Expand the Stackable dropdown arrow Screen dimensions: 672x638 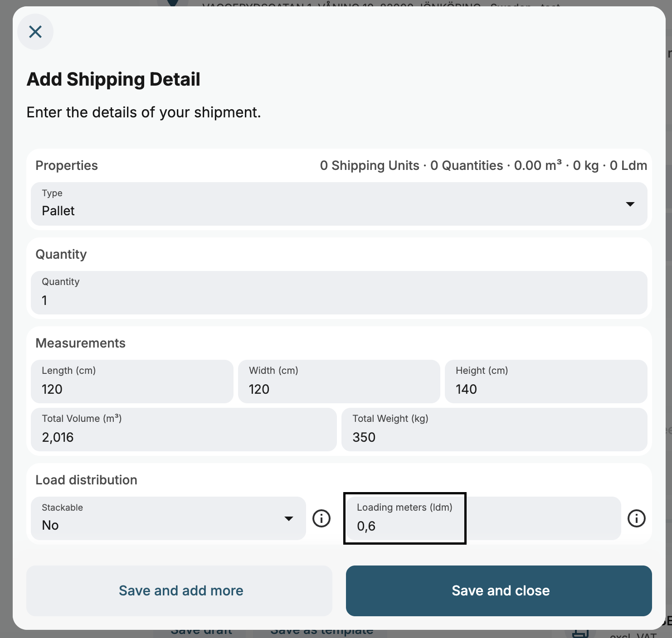[288, 518]
